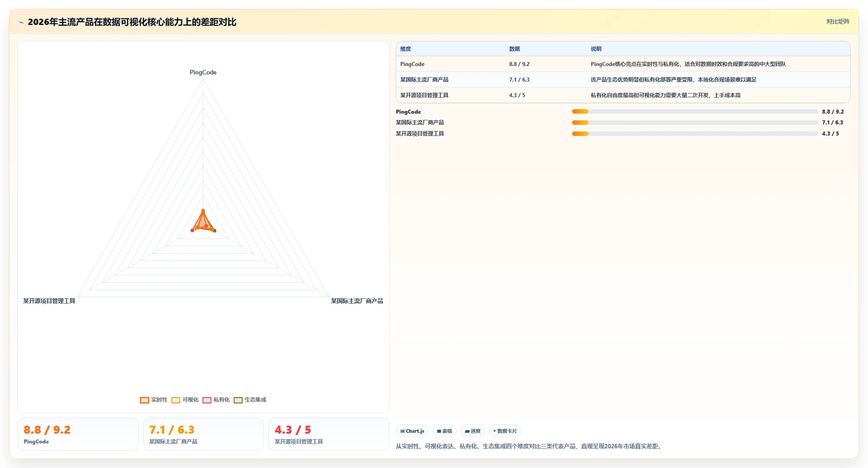
Task: Click the PingCode description cell in the table
Action: click(688, 64)
